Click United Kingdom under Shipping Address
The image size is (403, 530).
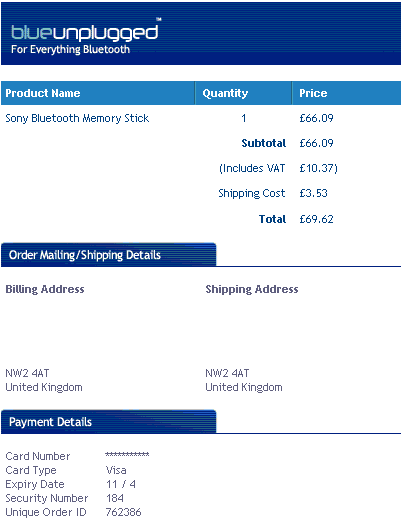pos(244,387)
